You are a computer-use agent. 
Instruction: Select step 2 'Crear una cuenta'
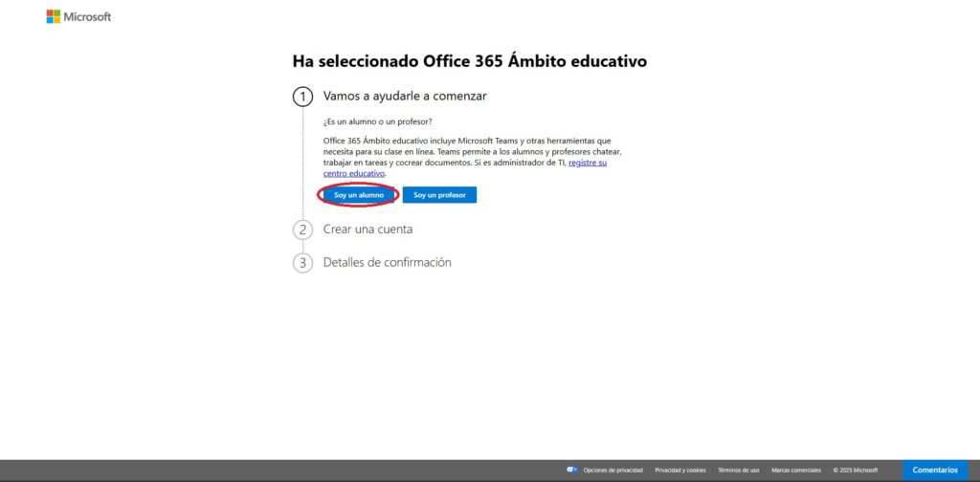coord(367,230)
